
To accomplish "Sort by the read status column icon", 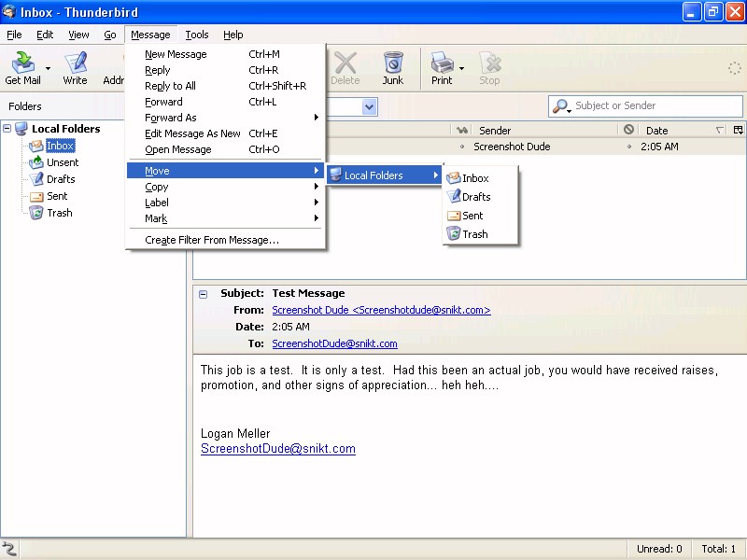I will [x=461, y=130].
